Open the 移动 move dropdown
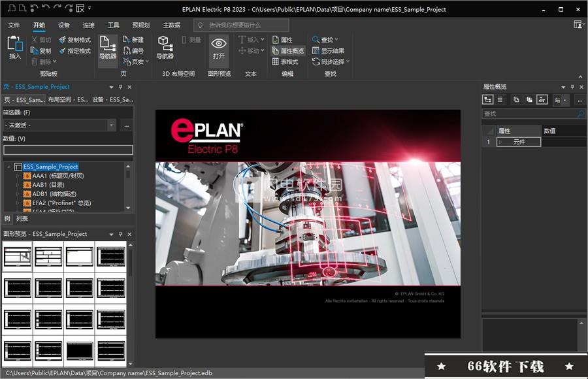The height and width of the screenshot is (379, 588). [x=262, y=51]
